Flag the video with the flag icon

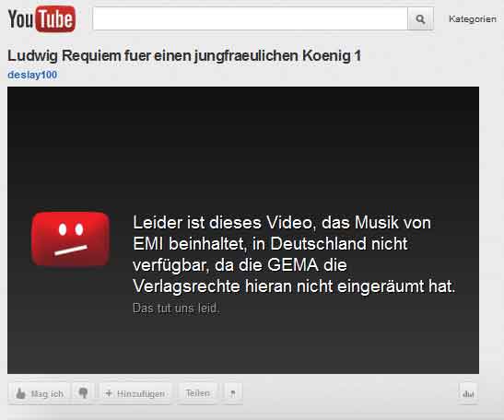(x=233, y=392)
